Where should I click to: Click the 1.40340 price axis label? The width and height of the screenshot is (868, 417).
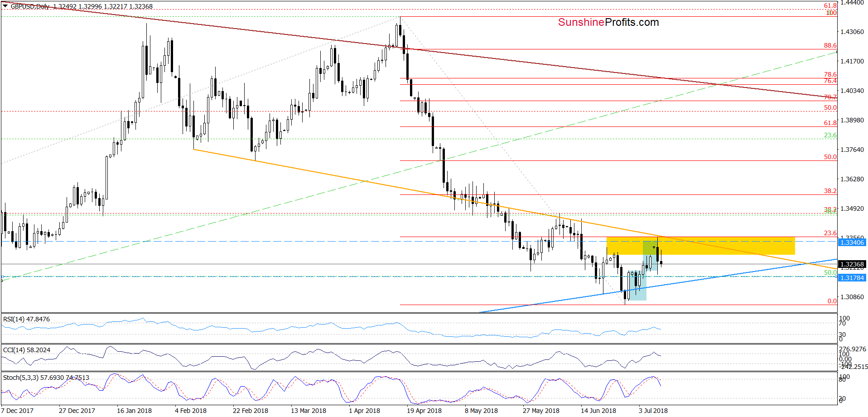852,91
